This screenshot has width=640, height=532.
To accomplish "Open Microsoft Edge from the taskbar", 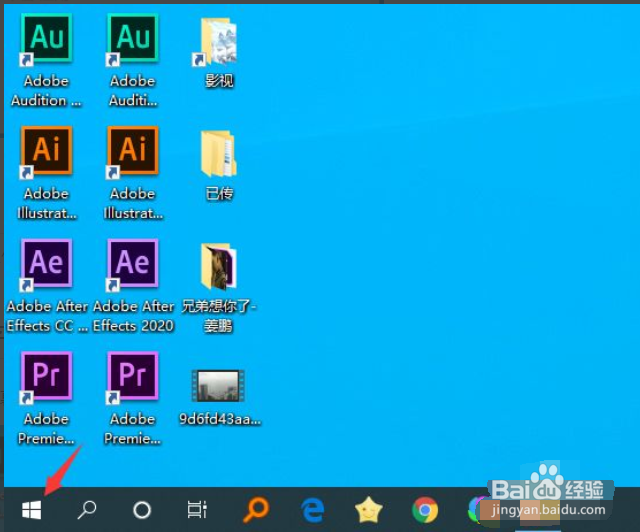I will pos(313,510).
